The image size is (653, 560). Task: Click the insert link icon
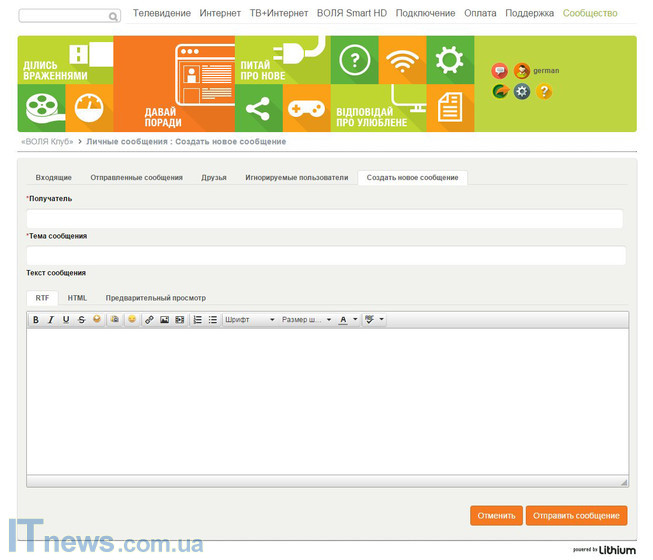149,320
